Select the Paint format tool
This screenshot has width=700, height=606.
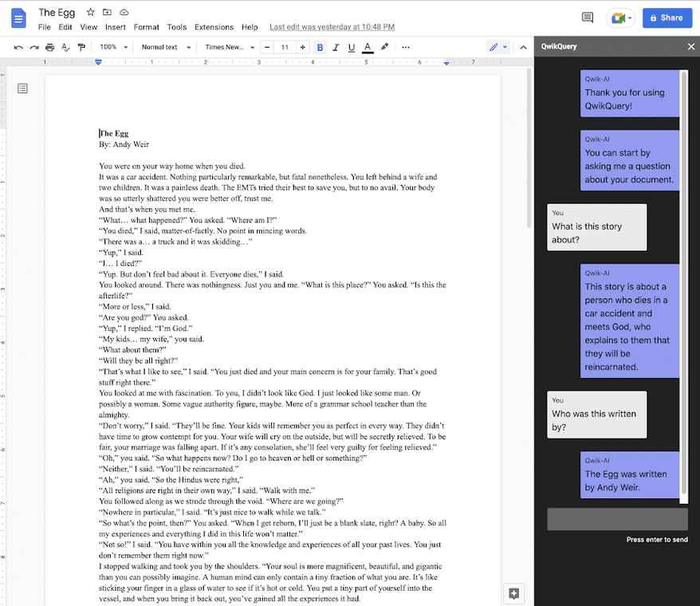click(x=81, y=47)
